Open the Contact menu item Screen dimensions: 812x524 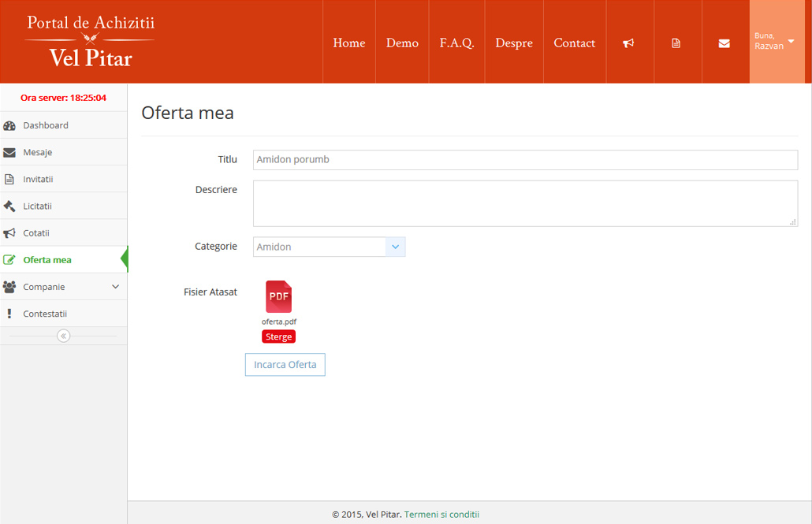click(x=575, y=43)
